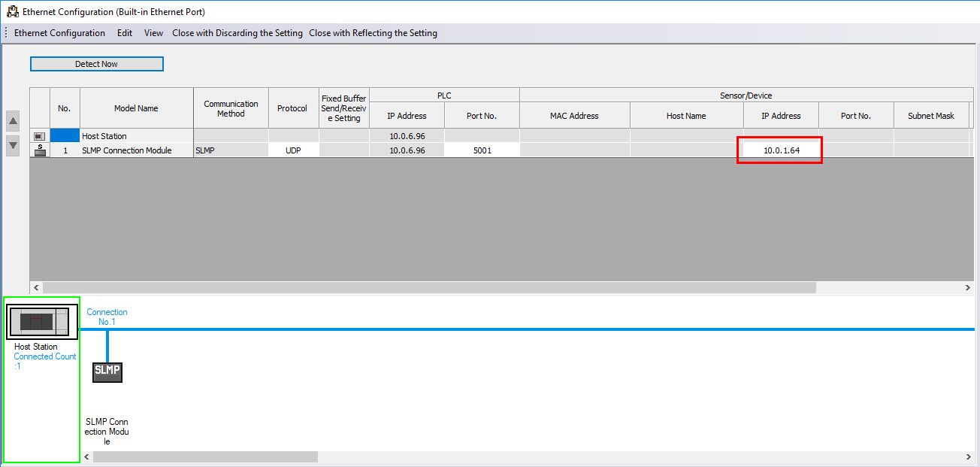This screenshot has height=467, width=980.
Task: Click the Ethernet Configuration window title icon
Action: point(12,11)
